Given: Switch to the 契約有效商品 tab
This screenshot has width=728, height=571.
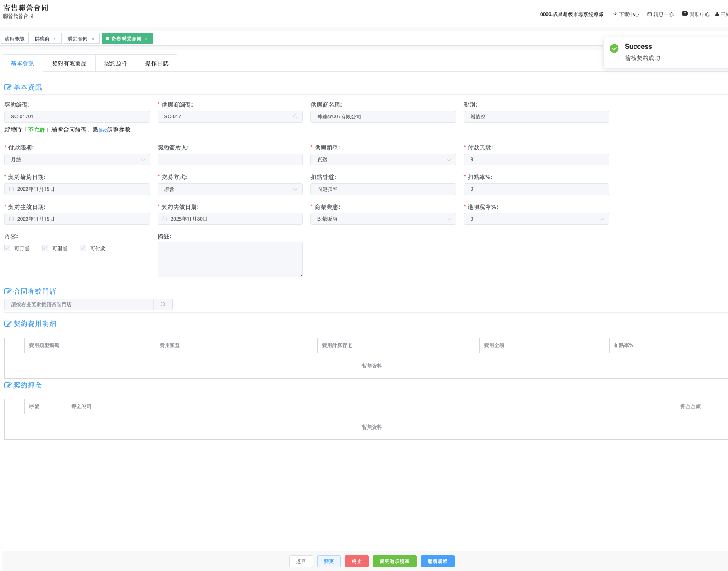Looking at the screenshot, I should point(69,64).
